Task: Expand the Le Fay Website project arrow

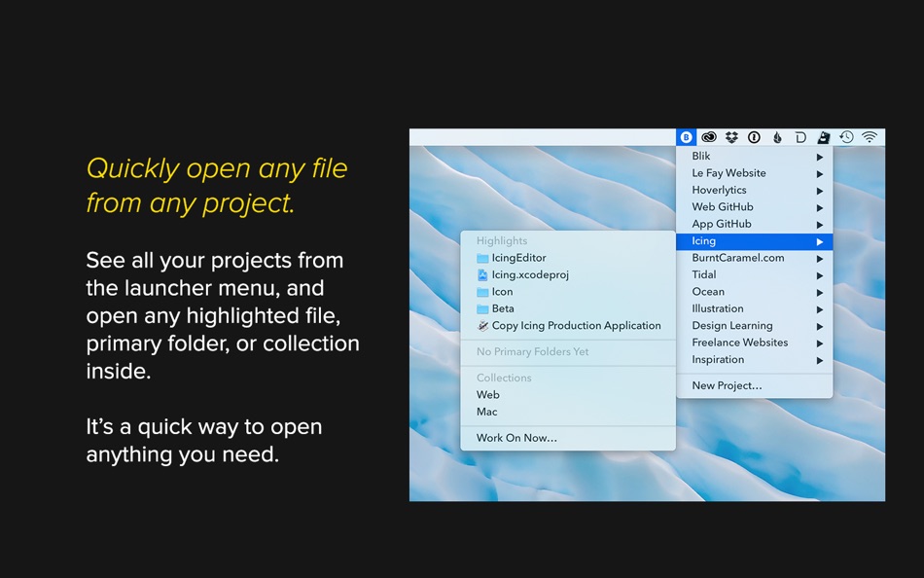Action: click(x=820, y=174)
